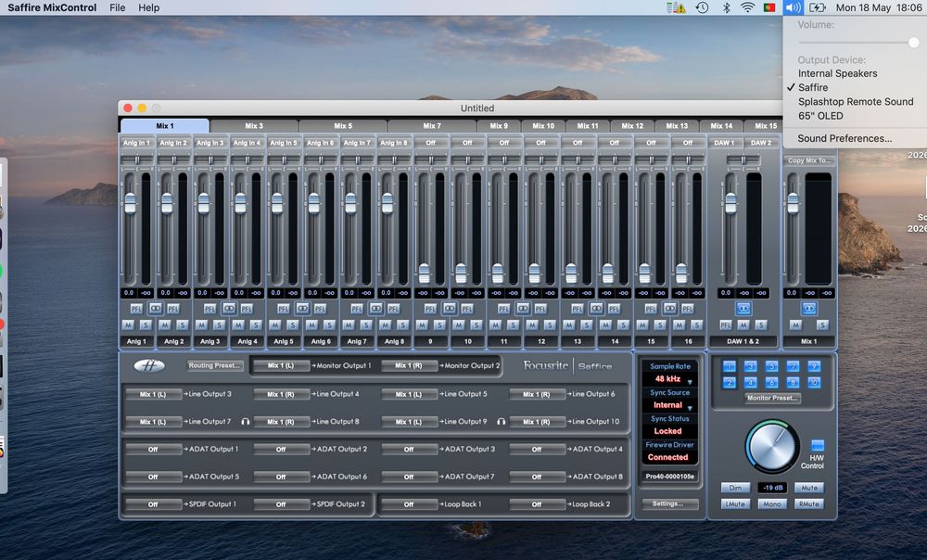Image resolution: width=927 pixels, height=560 pixels.
Task: Open Line Output 3 source selector
Action: click(x=153, y=394)
